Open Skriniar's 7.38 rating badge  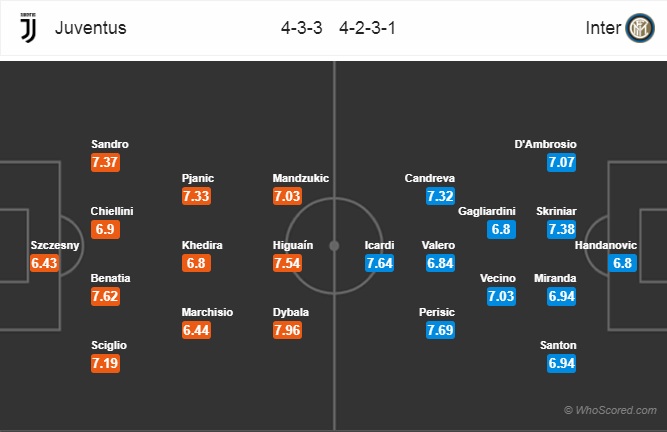[x=562, y=230]
